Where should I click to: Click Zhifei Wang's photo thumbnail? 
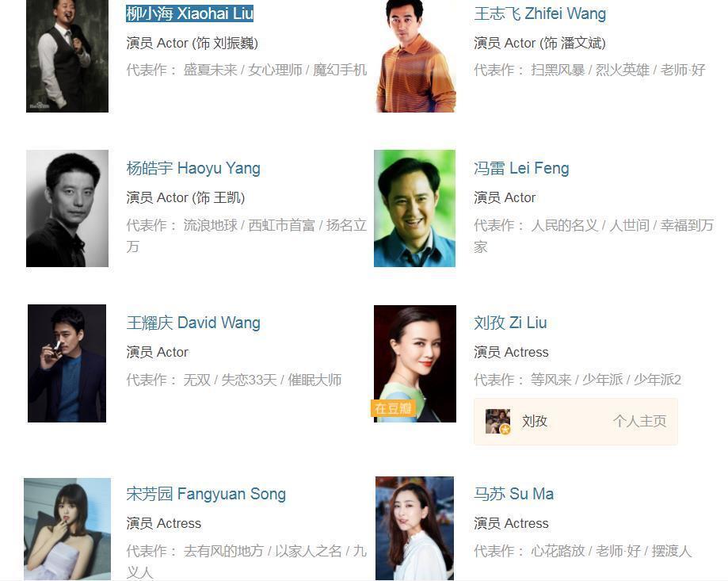pos(415,55)
